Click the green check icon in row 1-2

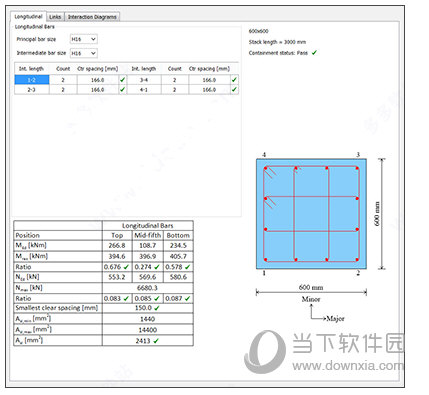pos(122,80)
